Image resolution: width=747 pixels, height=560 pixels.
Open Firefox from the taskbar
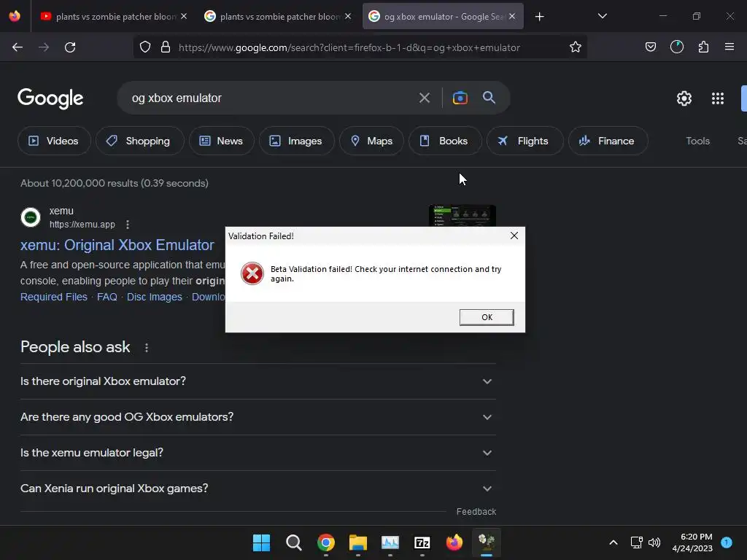tap(454, 542)
